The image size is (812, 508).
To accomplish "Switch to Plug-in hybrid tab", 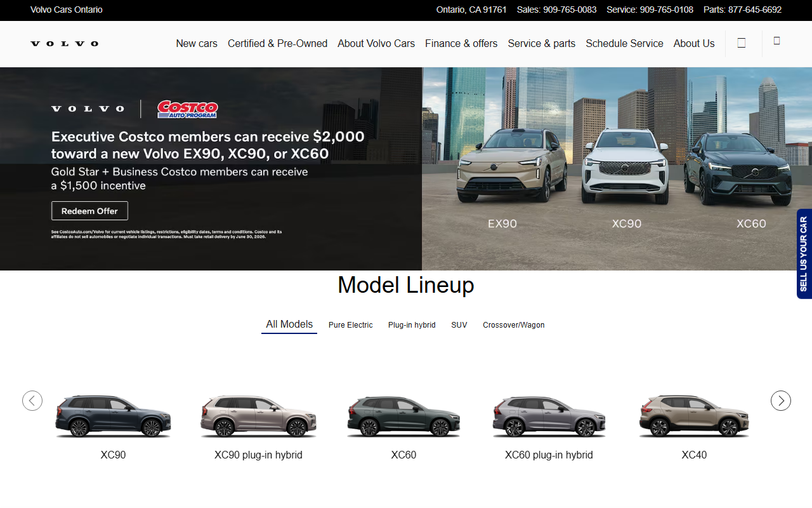I will [x=412, y=325].
